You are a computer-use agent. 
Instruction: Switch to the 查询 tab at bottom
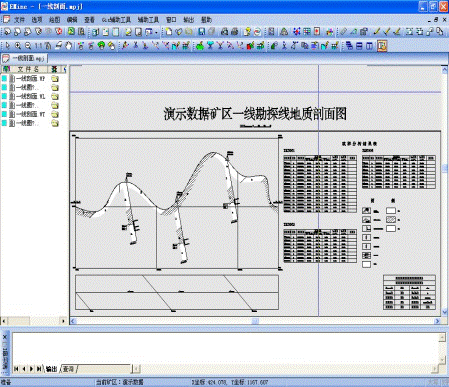click(68, 369)
